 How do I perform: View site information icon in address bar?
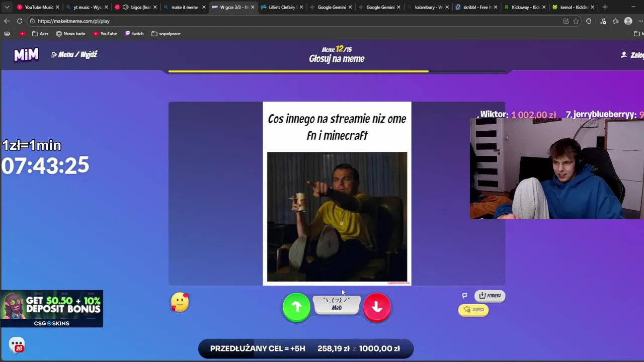click(32, 21)
